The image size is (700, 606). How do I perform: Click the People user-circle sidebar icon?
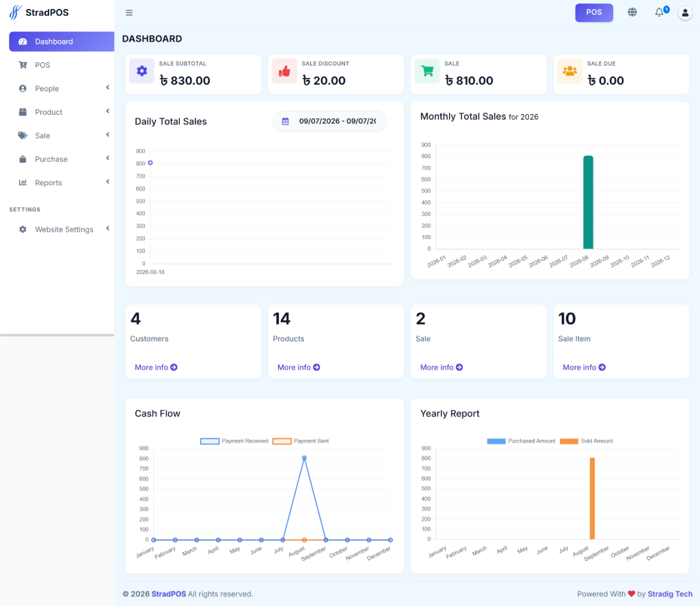(x=23, y=88)
